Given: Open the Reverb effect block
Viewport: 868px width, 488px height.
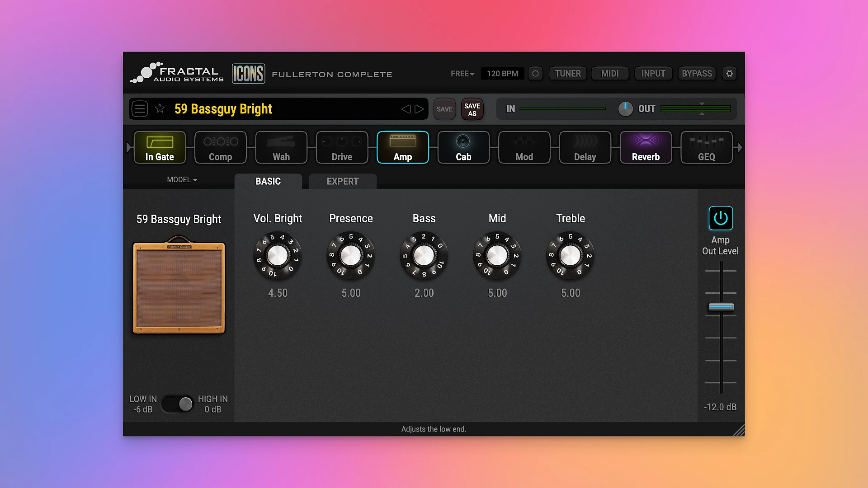Looking at the screenshot, I should pos(646,147).
